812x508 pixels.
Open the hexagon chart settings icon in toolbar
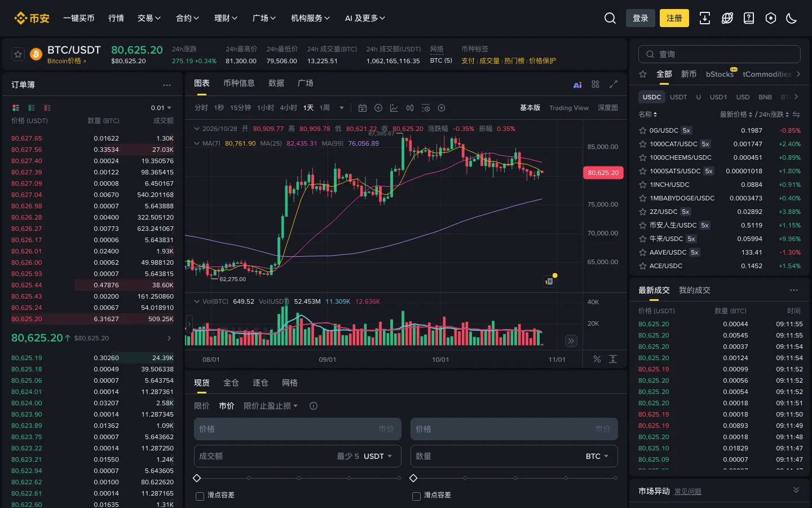[442, 108]
